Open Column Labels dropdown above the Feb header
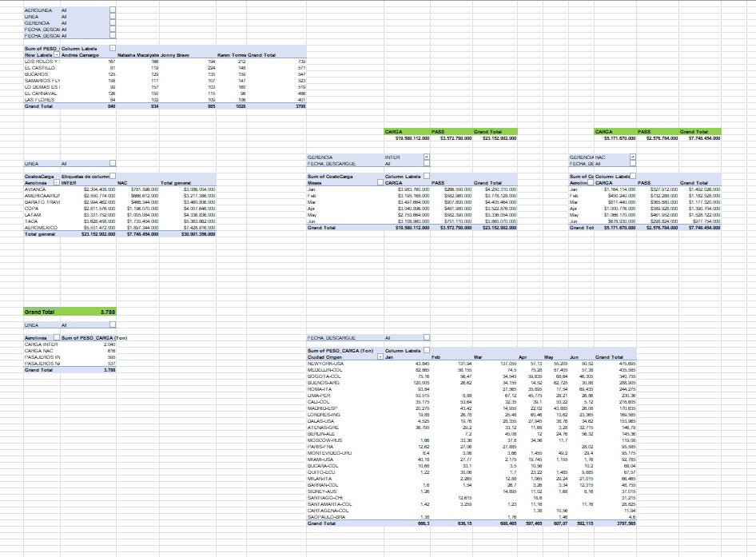Screen dimensions: 756x557 (426, 350)
